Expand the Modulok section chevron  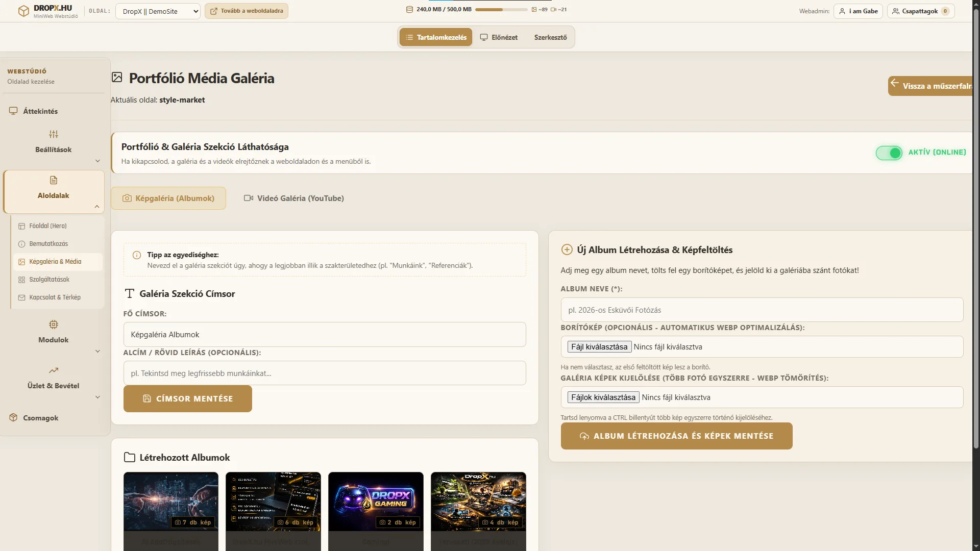[x=97, y=352]
